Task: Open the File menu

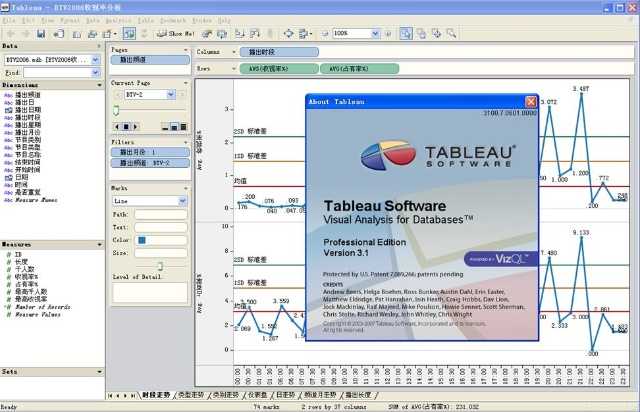Action: click(x=10, y=19)
